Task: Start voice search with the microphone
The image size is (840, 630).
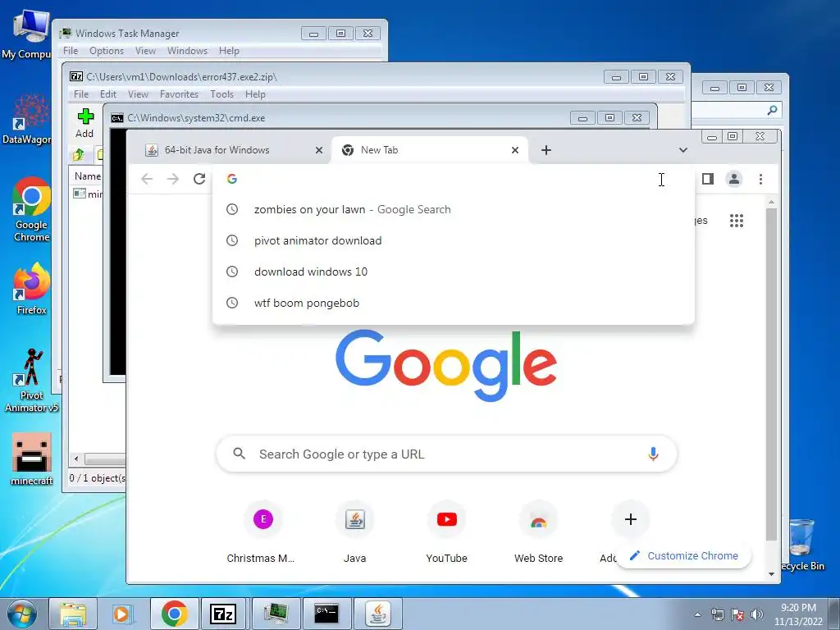Action: tap(653, 454)
